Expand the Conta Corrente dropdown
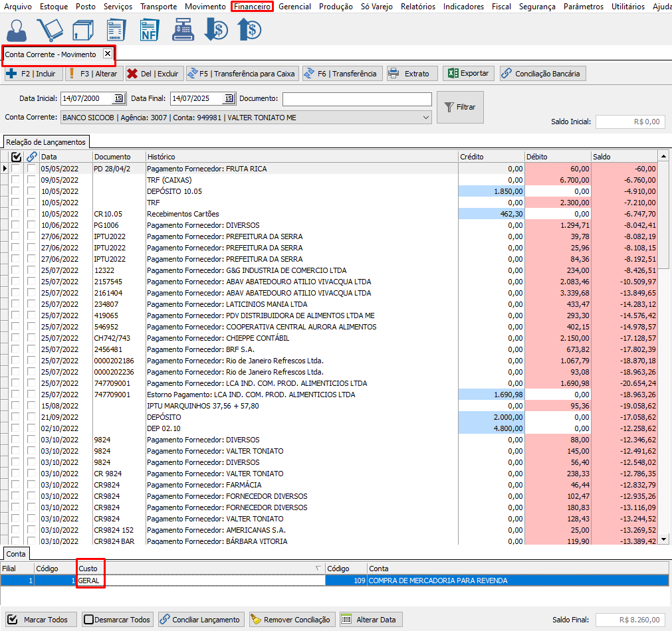The height and width of the screenshot is (631, 672). point(425,118)
